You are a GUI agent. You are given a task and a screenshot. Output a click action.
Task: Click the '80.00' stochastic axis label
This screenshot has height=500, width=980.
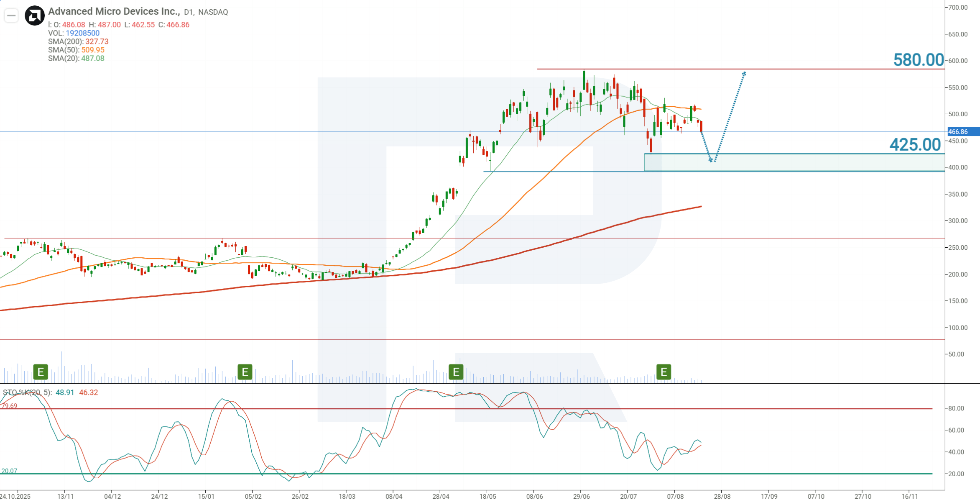pos(957,408)
